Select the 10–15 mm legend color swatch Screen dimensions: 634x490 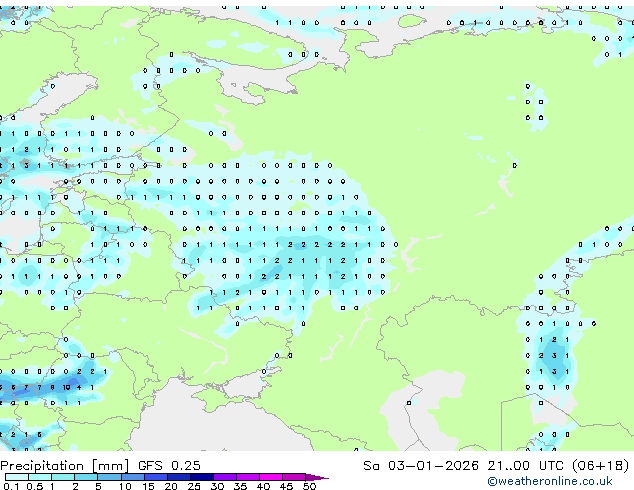[x=133, y=477]
